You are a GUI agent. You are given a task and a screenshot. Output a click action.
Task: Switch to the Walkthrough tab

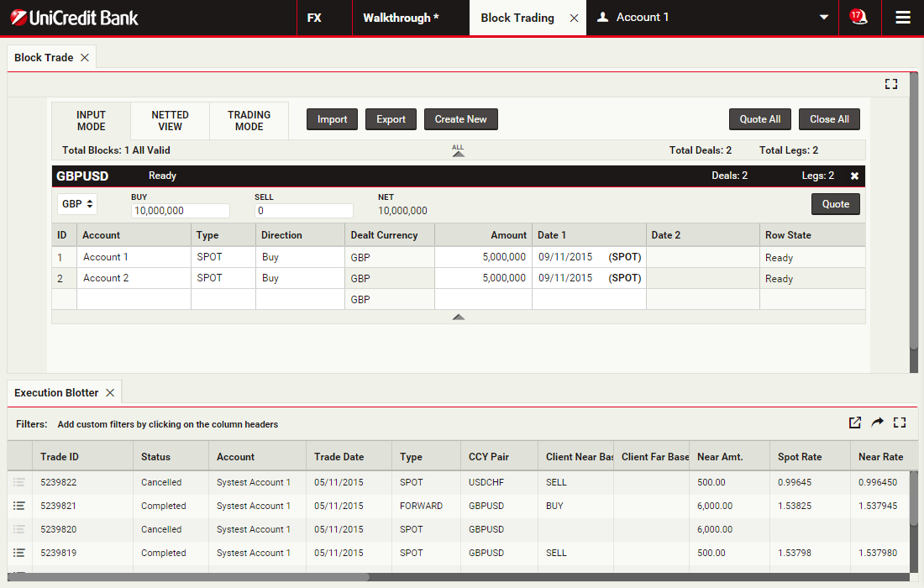pos(401,18)
